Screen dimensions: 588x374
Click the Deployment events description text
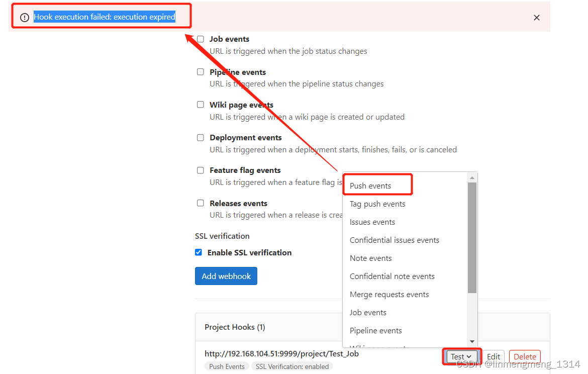pyautogui.click(x=333, y=150)
